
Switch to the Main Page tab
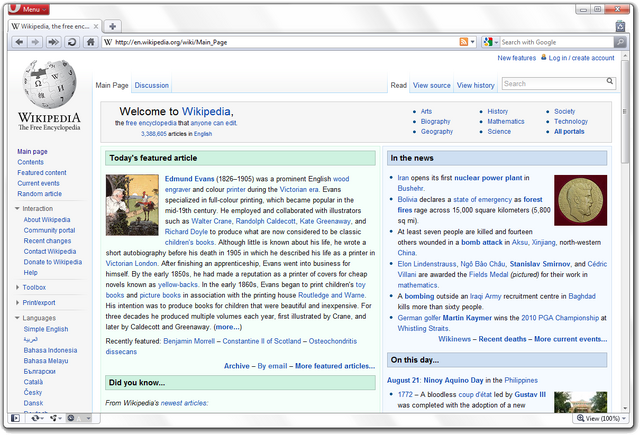112,85
